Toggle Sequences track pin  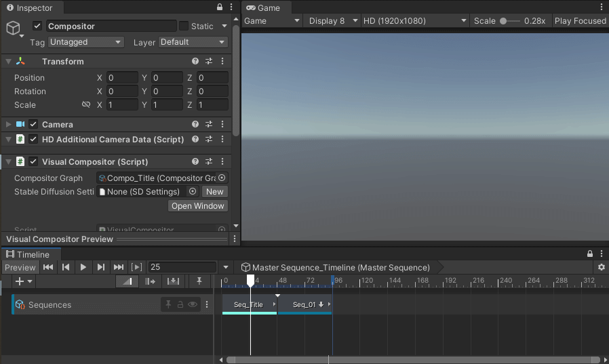coord(168,304)
